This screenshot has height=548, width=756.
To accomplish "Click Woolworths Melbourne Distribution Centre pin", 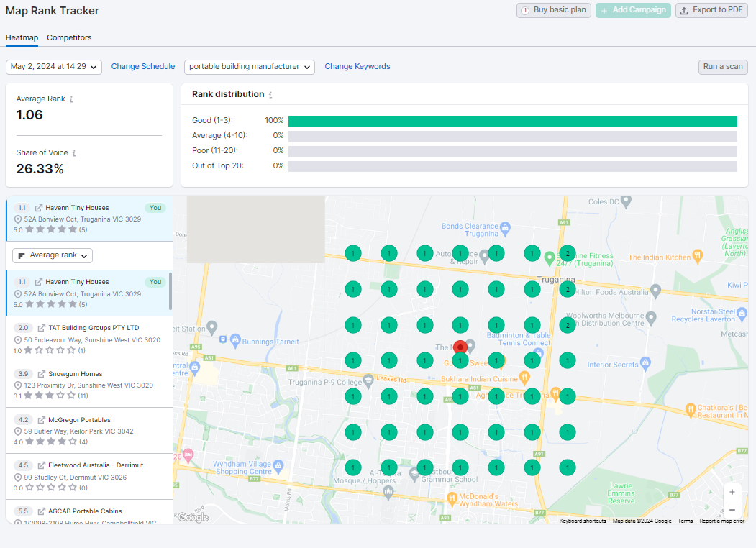I will [x=651, y=318].
